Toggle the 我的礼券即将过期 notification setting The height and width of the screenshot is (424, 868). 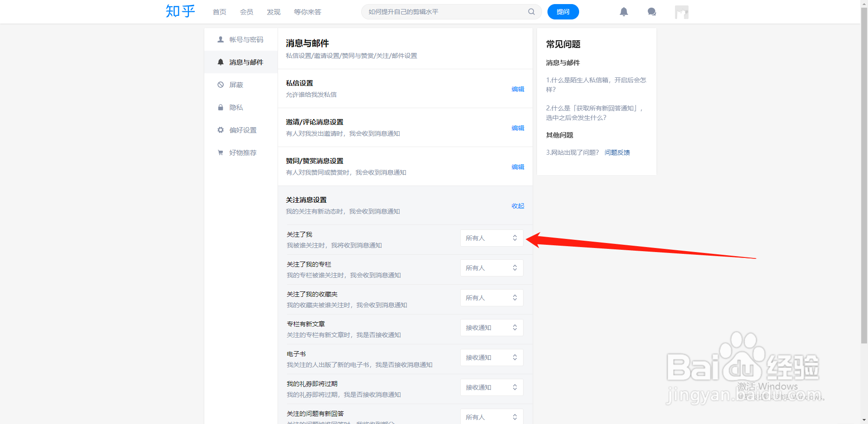(x=491, y=387)
